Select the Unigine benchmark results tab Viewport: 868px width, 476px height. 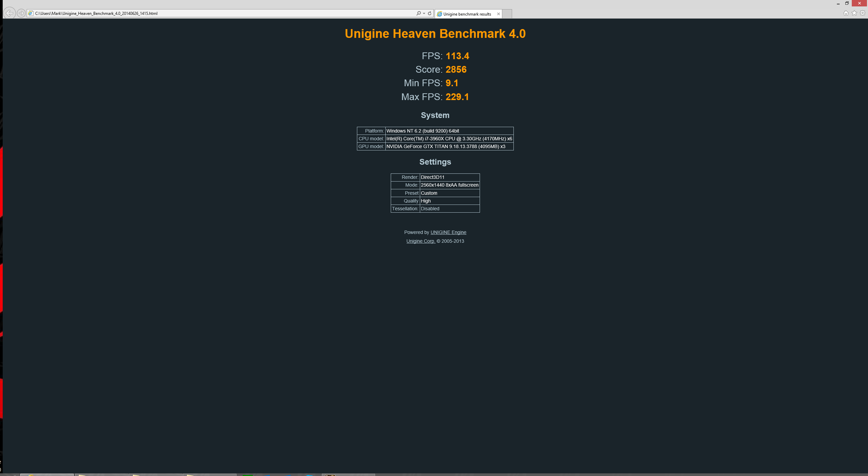pyautogui.click(x=467, y=14)
